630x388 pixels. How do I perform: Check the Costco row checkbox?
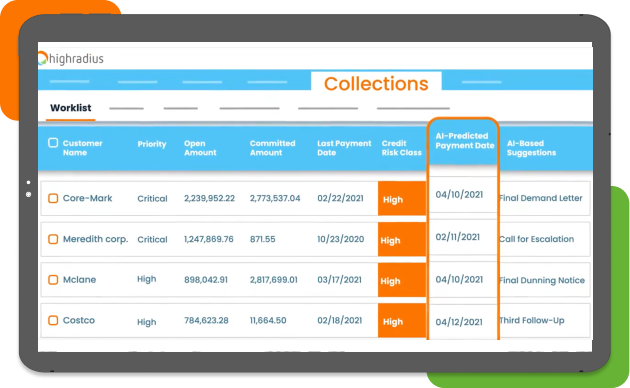point(53,321)
